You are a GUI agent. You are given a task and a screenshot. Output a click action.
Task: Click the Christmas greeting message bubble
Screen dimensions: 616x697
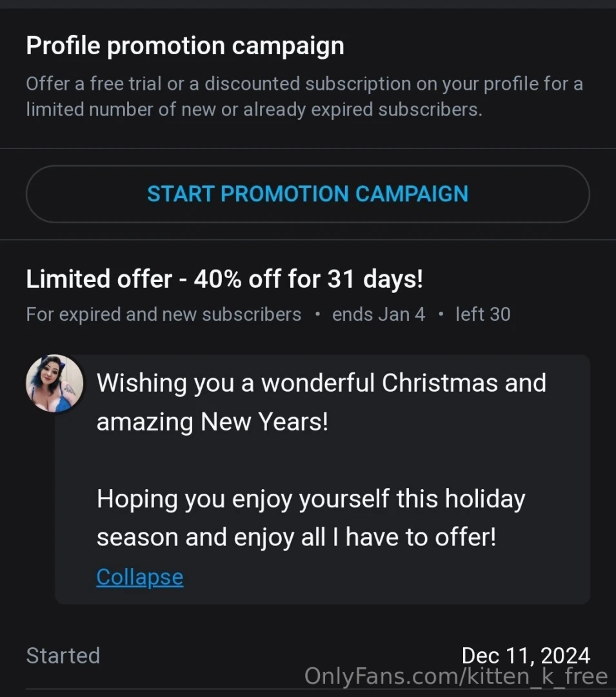click(x=323, y=478)
